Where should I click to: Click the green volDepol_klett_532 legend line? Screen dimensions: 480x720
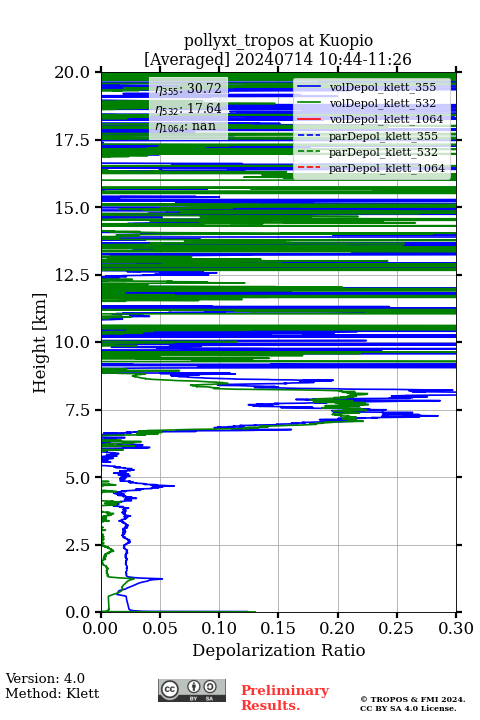pos(309,103)
